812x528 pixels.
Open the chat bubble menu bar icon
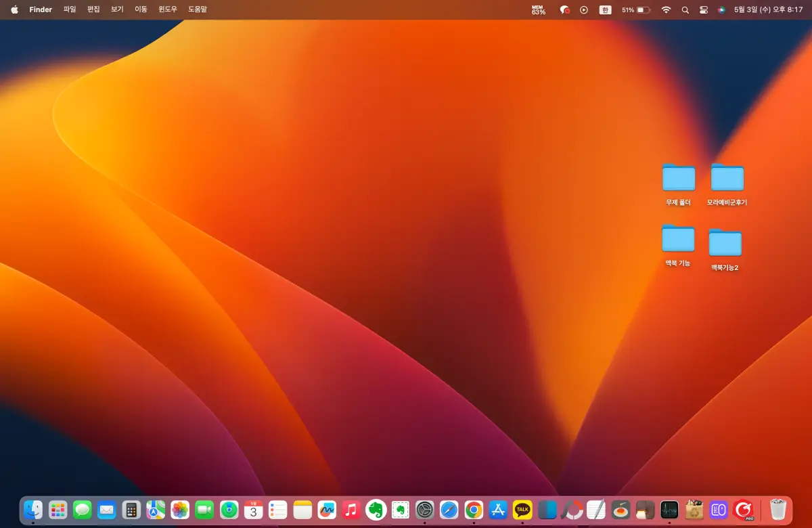(564, 9)
